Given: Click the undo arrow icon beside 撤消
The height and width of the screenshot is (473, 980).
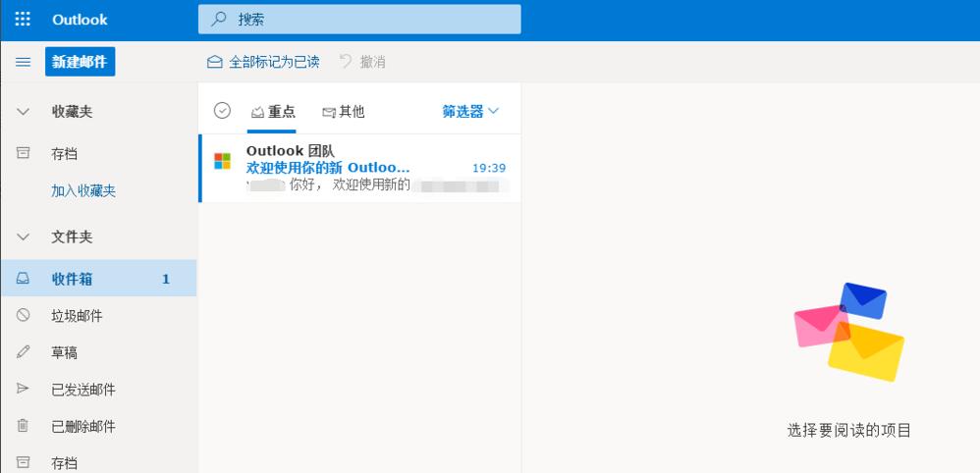Looking at the screenshot, I should pos(346,61).
